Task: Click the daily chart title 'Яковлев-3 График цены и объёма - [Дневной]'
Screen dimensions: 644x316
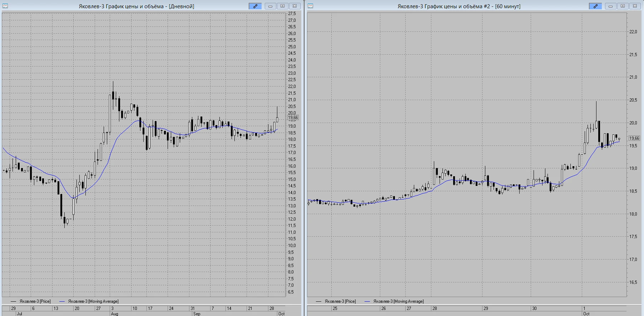Action: point(137,6)
